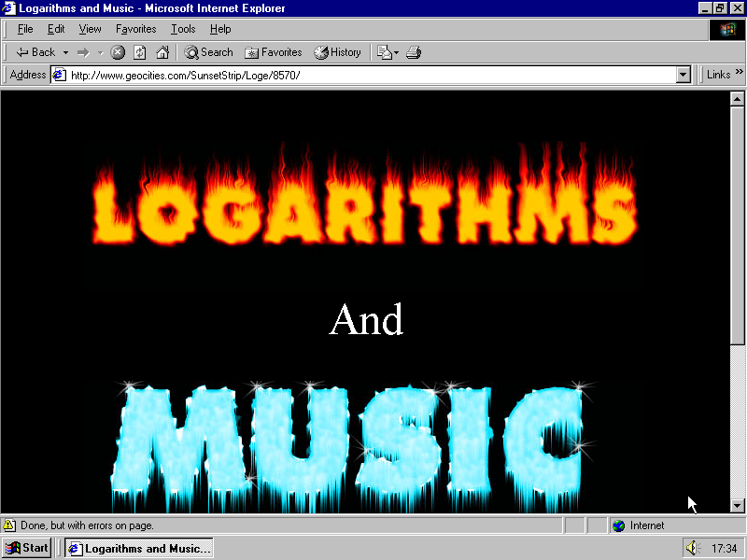Screen dimensions: 747x560
Task: Go to the Home page icon
Action: tap(162, 52)
